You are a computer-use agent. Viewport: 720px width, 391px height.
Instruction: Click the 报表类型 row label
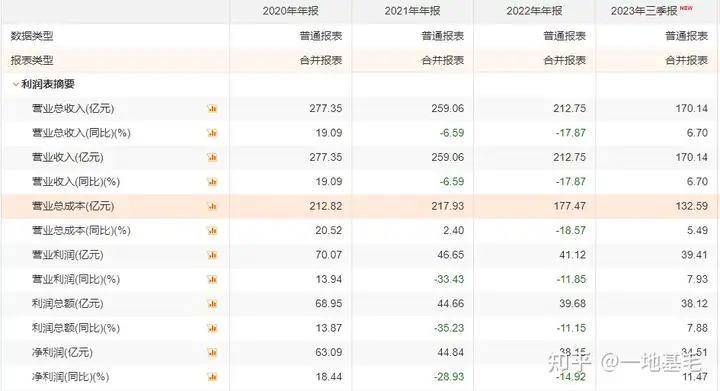pyautogui.click(x=32, y=60)
